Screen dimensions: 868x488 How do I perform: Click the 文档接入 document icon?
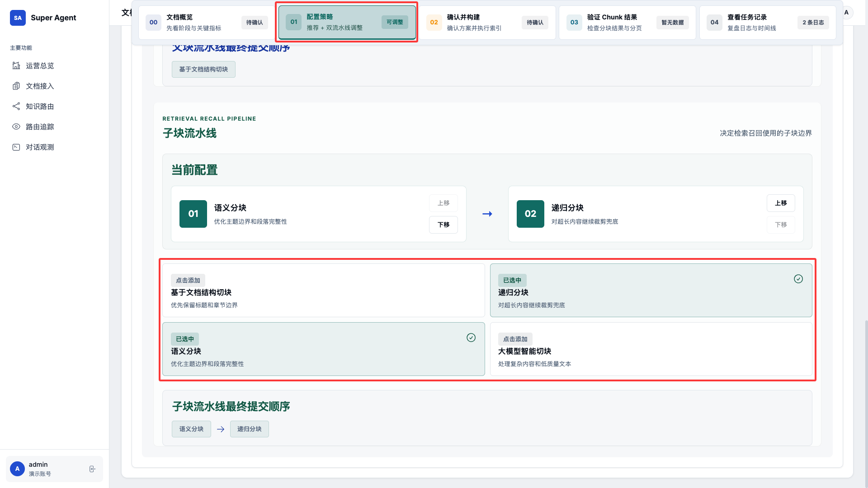click(16, 86)
